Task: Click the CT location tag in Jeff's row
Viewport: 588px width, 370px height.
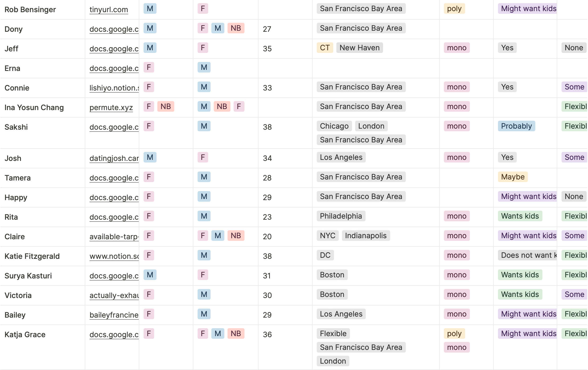Action: (x=325, y=48)
